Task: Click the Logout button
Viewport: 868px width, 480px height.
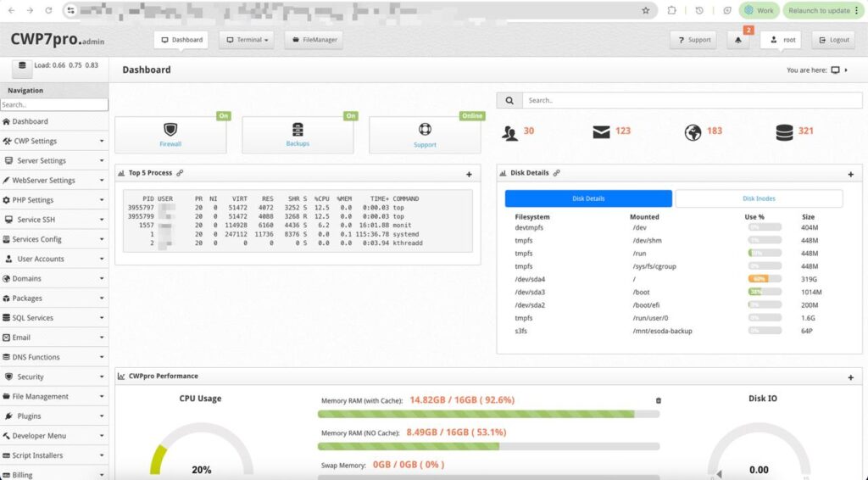Action: [832, 40]
